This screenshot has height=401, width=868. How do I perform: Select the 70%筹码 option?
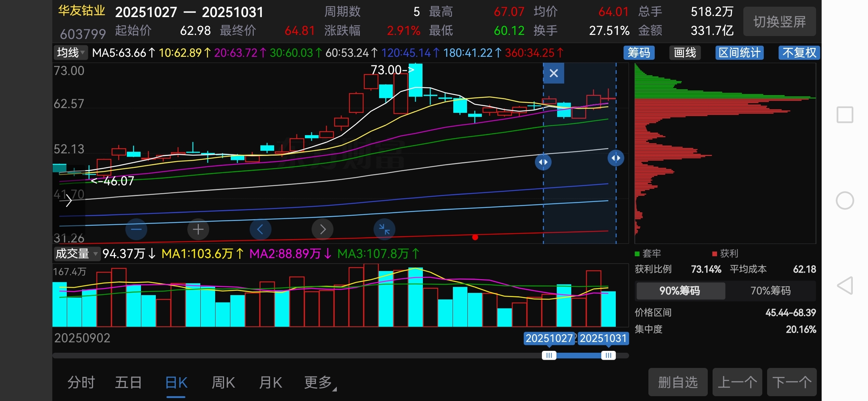[x=770, y=291]
